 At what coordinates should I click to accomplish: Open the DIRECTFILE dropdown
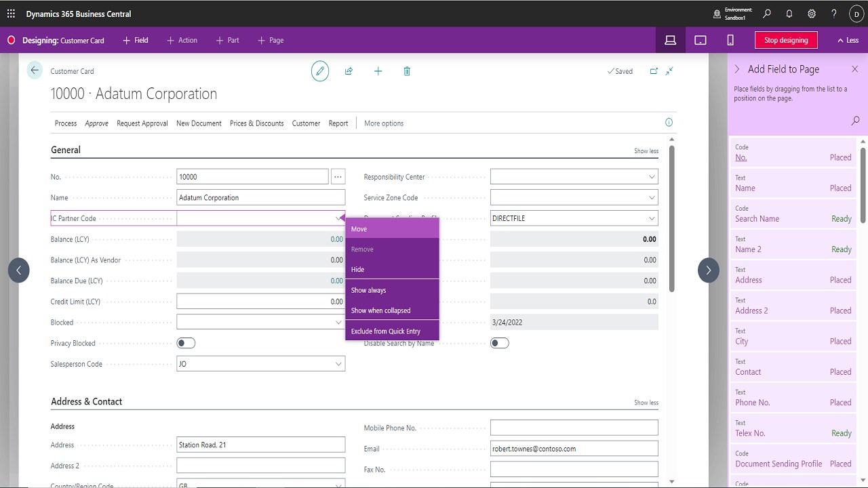tap(652, 218)
